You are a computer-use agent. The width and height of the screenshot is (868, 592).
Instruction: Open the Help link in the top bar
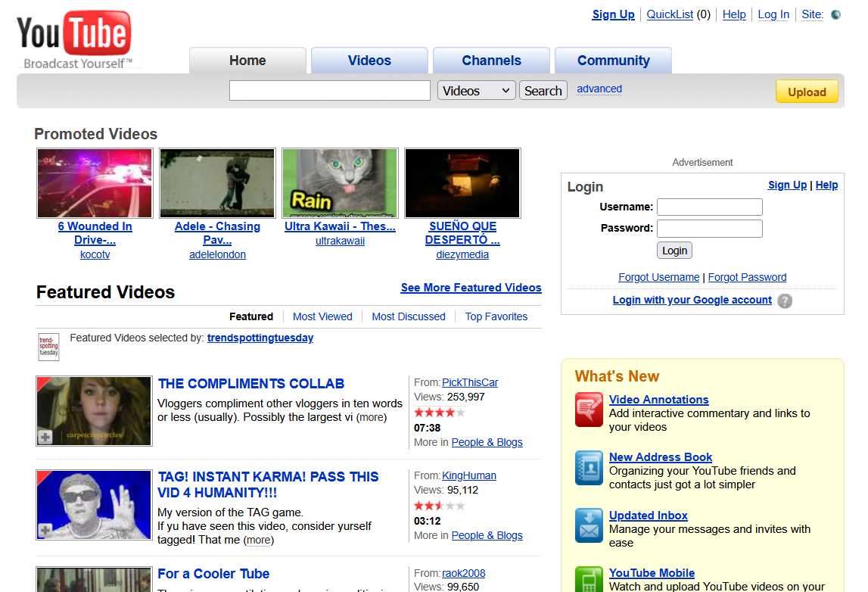click(x=734, y=14)
